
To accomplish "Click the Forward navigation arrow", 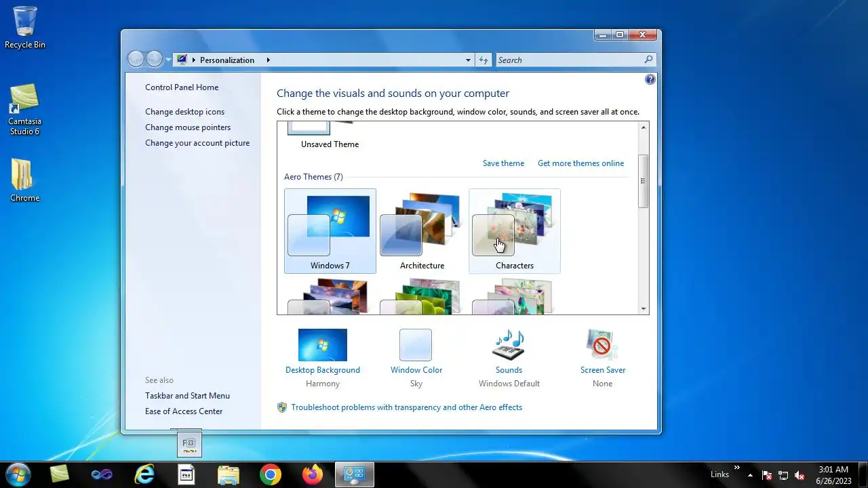I will click(155, 60).
